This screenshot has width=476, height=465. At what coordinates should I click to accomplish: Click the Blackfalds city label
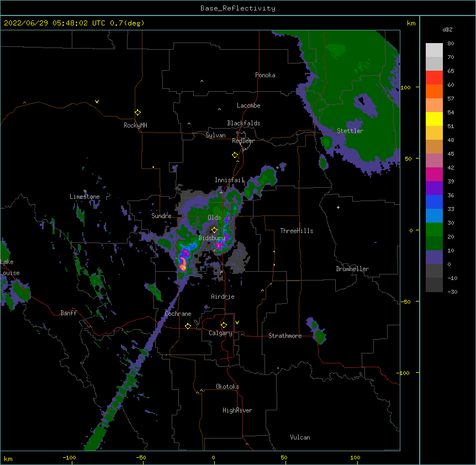coord(244,123)
